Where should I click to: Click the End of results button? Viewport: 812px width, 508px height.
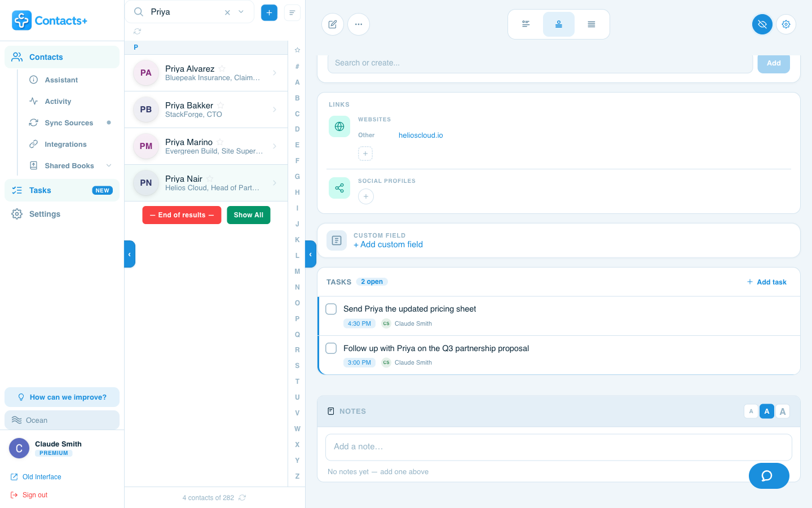[182, 215]
